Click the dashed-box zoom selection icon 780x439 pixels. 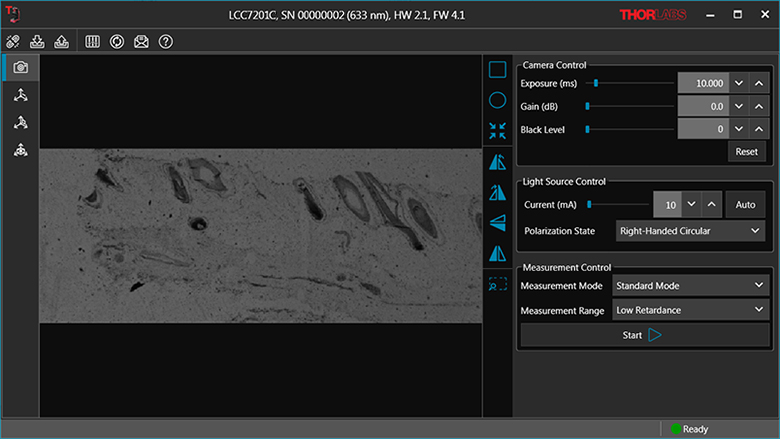click(497, 284)
